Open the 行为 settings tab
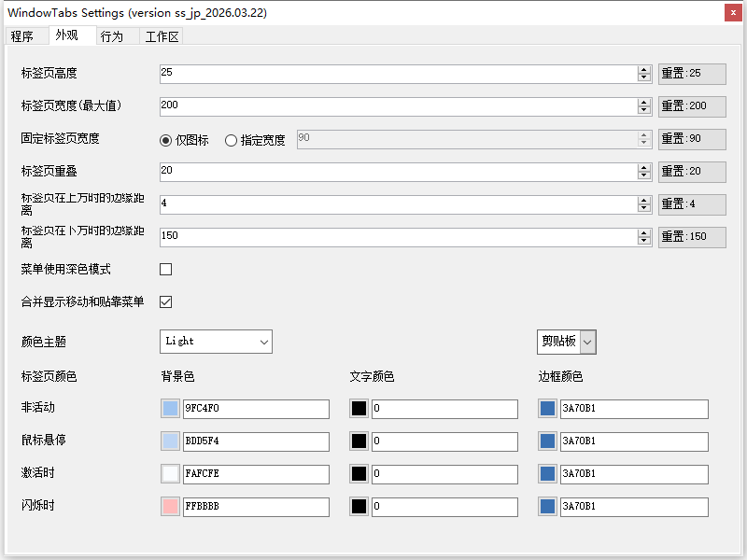The height and width of the screenshot is (560, 747). (112, 35)
